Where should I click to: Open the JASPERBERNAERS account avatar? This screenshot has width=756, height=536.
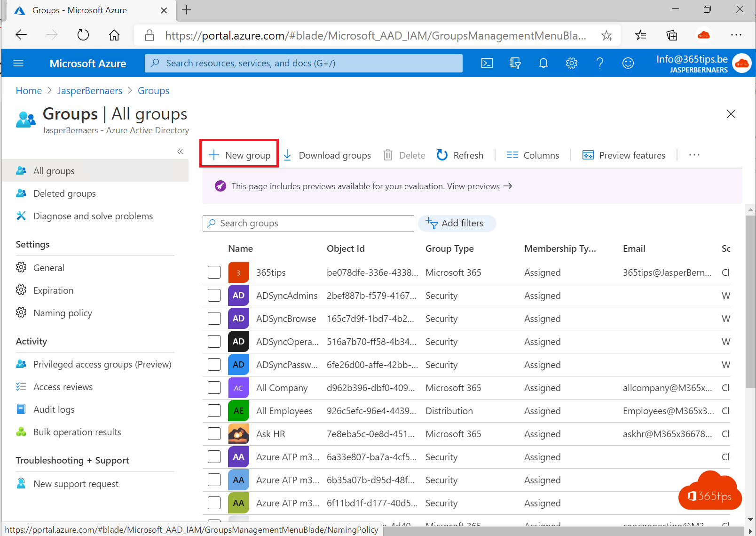coord(742,63)
